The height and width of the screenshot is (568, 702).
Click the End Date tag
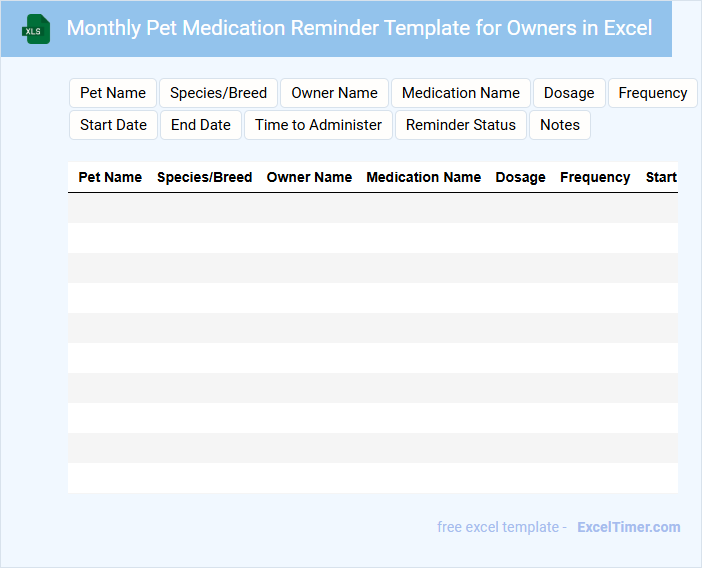[201, 125]
